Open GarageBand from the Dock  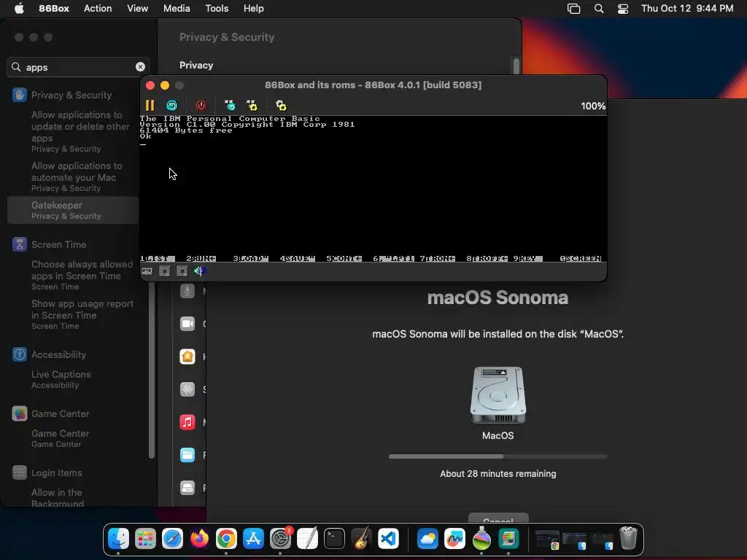point(362,539)
